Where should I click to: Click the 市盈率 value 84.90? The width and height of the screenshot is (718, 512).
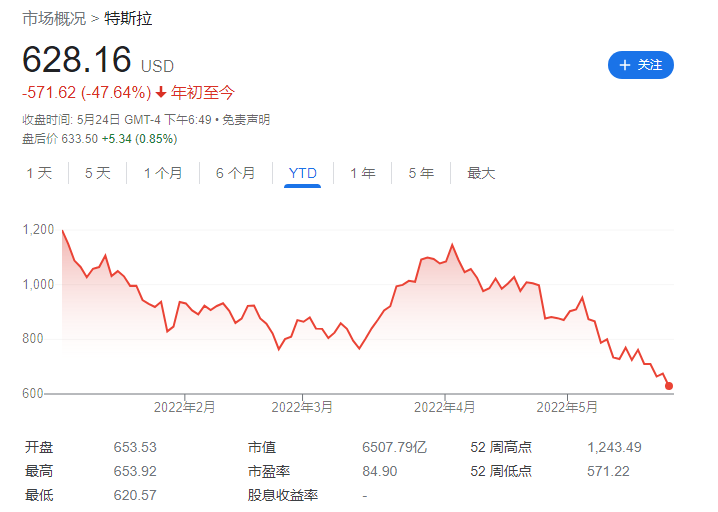(380, 471)
